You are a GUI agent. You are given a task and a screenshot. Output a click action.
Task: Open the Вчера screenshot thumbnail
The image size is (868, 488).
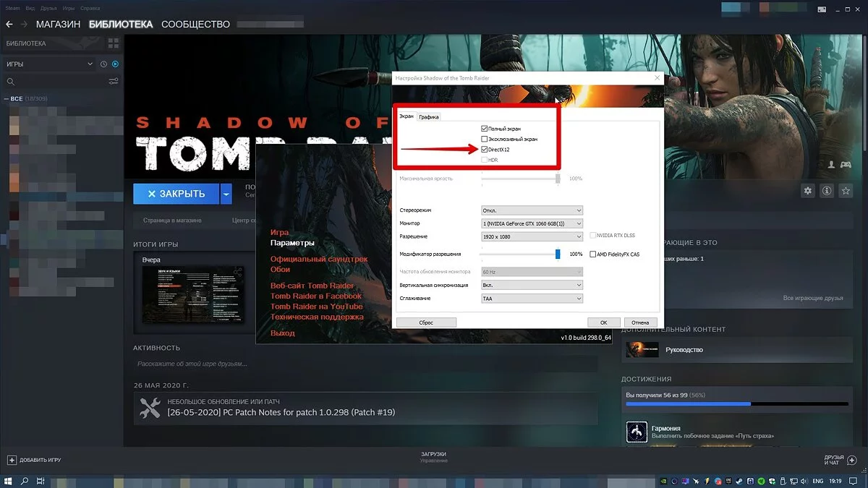tap(192, 294)
